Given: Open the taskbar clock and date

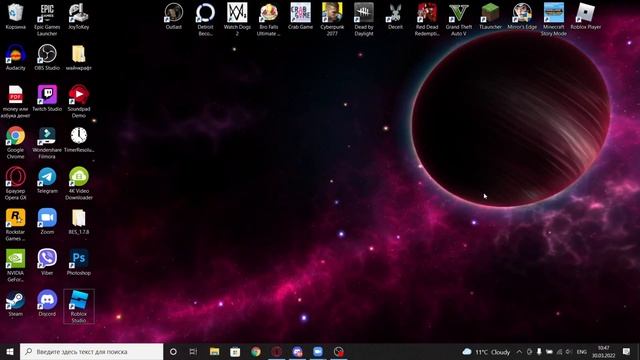Looking at the screenshot, I should click(604, 351).
